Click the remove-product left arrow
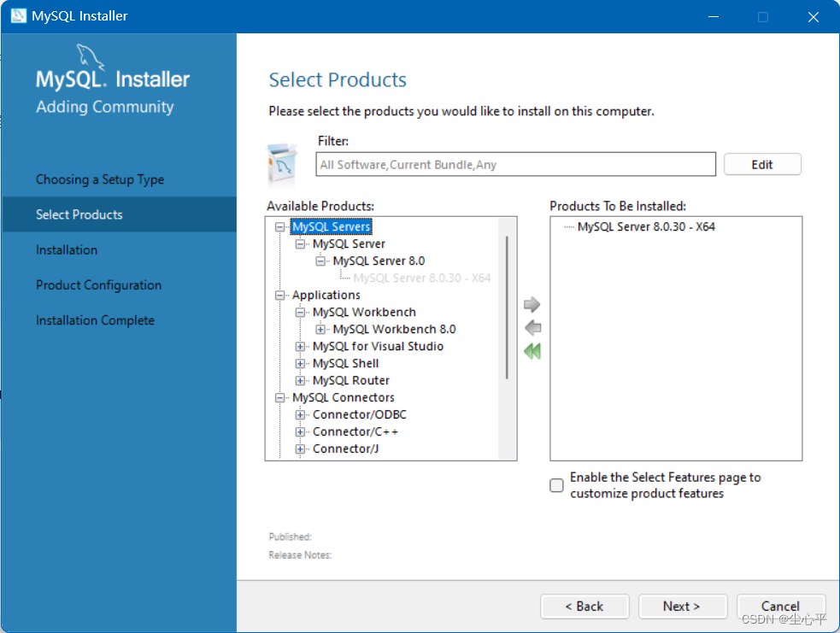 click(x=532, y=328)
